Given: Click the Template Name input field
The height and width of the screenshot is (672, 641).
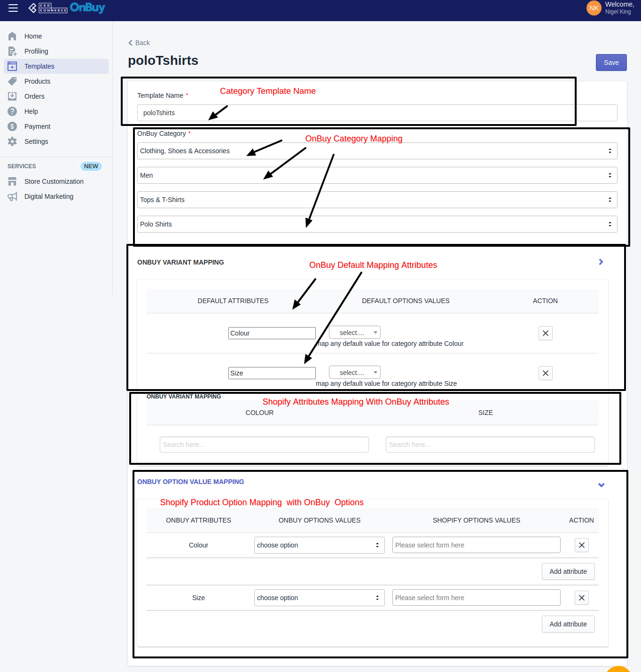Looking at the screenshot, I should click(377, 113).
